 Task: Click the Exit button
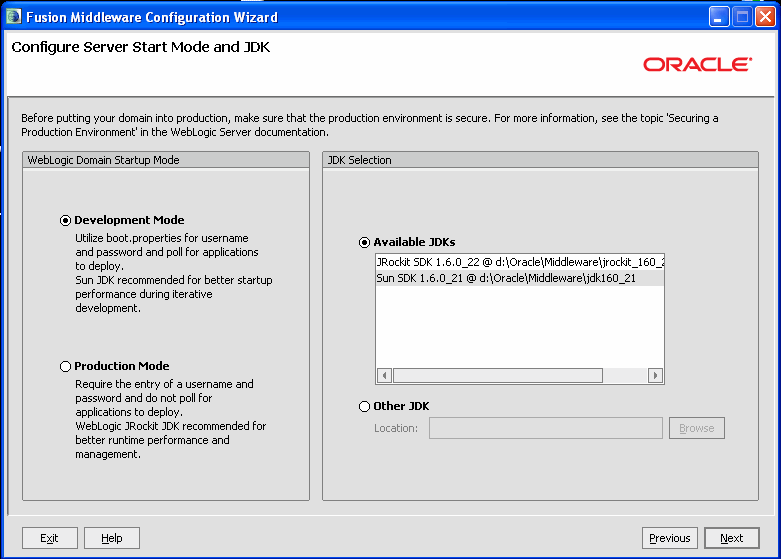[x=50, y=538]
